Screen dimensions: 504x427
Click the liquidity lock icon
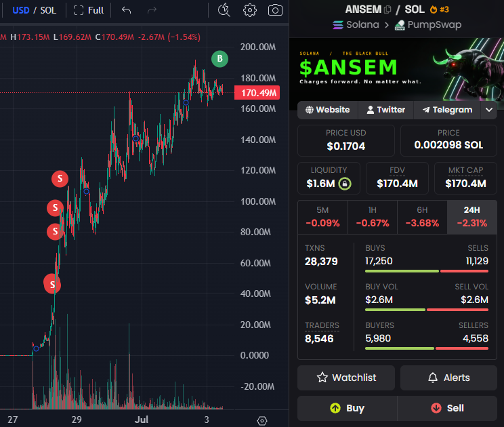coord(345,184)
